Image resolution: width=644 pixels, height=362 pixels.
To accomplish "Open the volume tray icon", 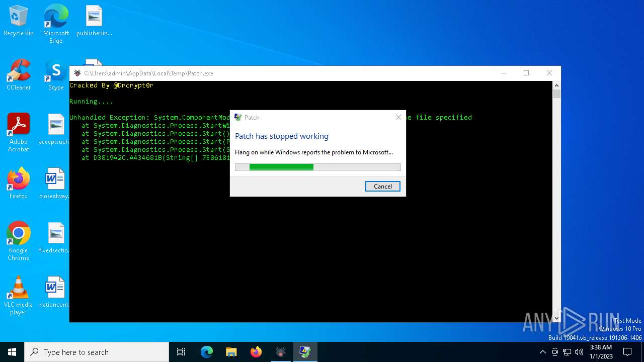I will (579, 352).
